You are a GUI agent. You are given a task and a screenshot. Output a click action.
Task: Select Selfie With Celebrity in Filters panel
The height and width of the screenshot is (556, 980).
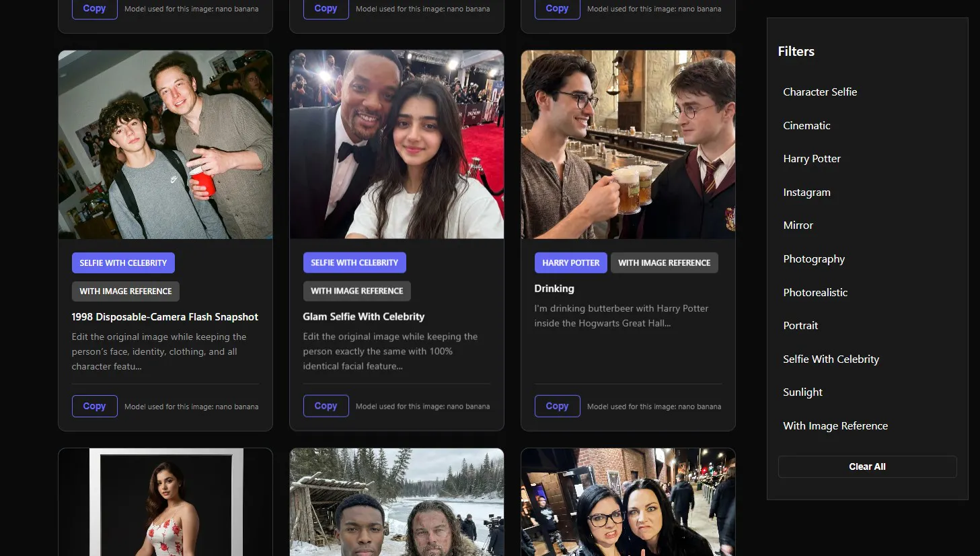[831, 359]
